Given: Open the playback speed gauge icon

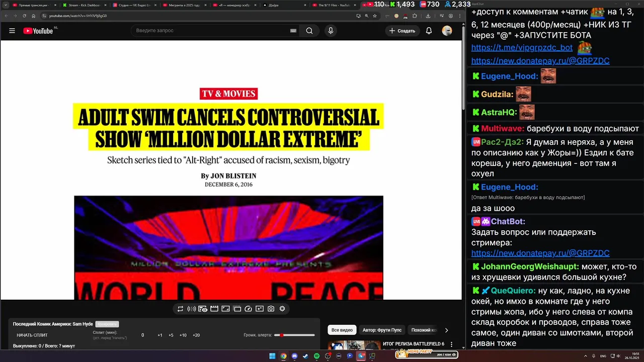Looking at the screenshot, I should point(248,309).
